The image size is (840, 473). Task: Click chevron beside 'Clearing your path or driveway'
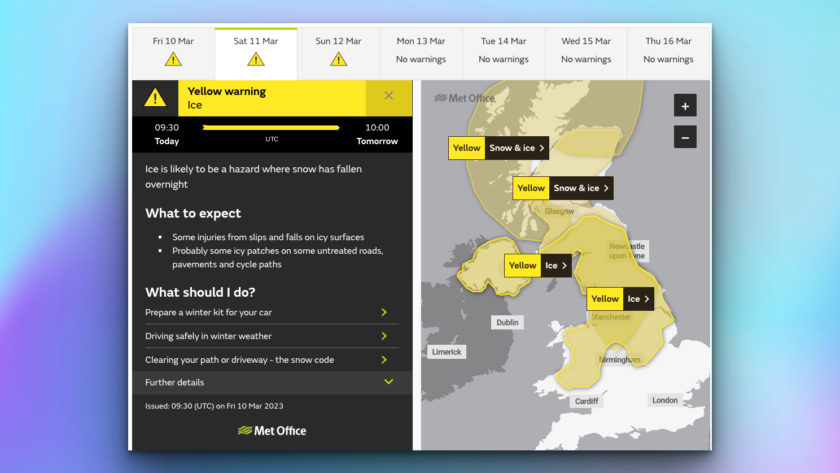384,359
